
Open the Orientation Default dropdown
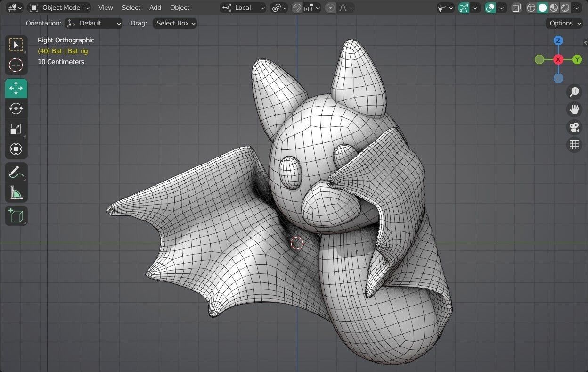94,23
